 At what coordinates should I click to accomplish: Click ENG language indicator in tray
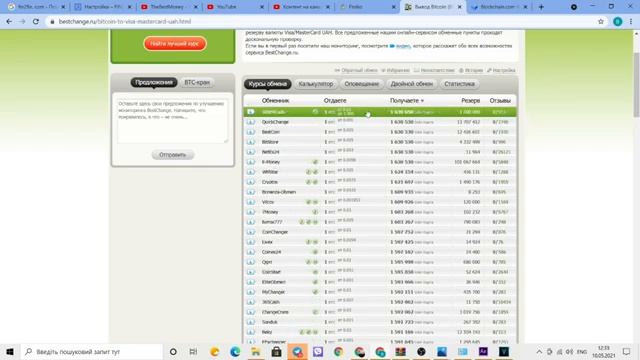tap(582, 351)
